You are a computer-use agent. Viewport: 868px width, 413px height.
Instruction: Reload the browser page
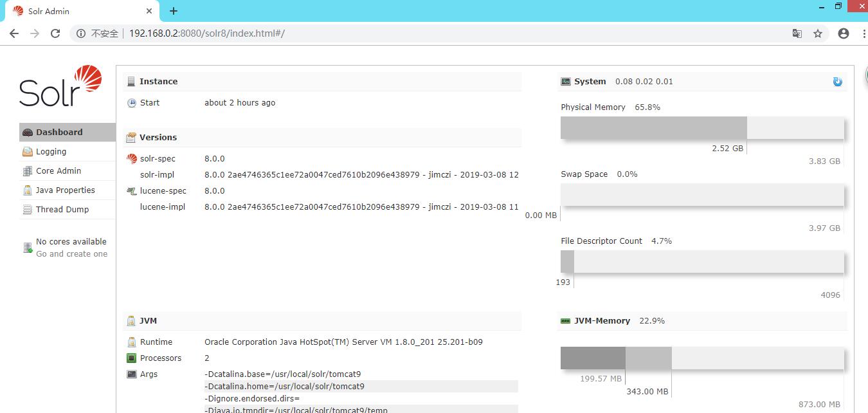point(55,33)
